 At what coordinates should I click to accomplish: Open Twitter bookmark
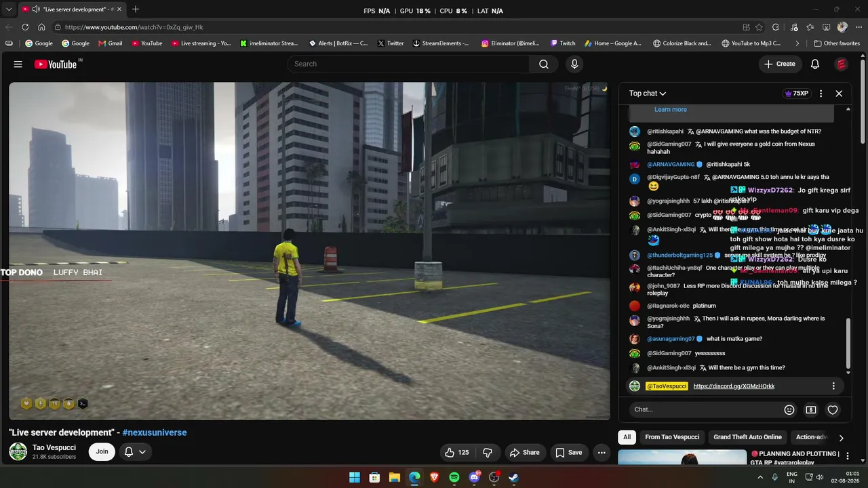pyautogui.click(x=390, y=43)
